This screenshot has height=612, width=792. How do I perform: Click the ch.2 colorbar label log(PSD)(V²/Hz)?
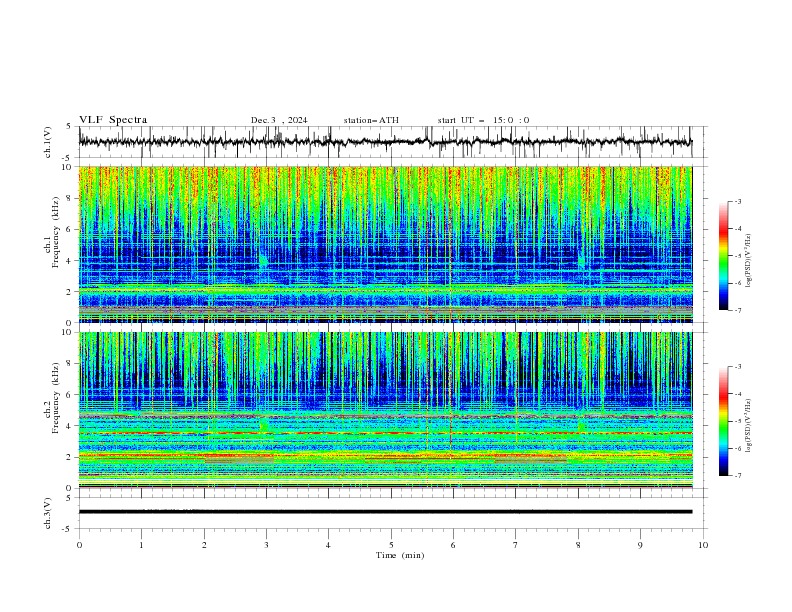748,426
